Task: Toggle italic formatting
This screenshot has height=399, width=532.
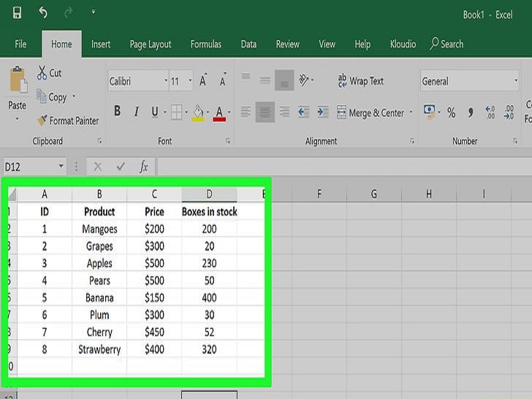Action: (137, 111)
